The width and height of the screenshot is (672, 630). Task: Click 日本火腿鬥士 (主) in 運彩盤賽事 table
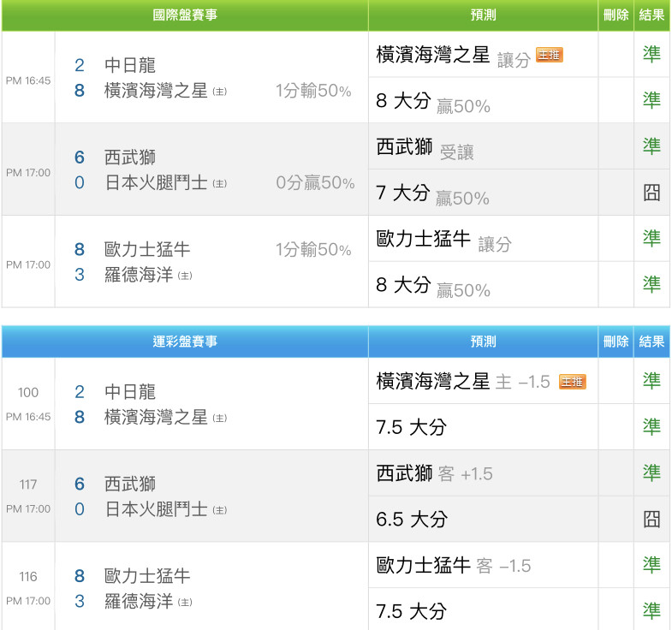pyautogui.click(x=166, y=509)
